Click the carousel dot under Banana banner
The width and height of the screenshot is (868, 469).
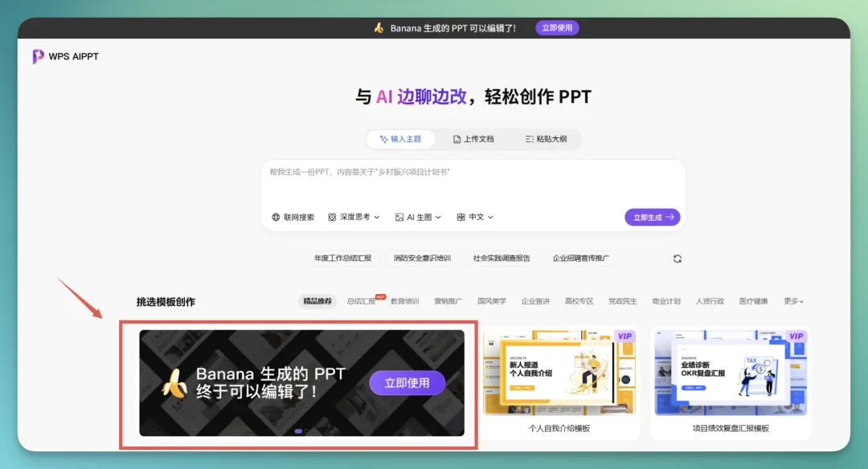[300, 431]
